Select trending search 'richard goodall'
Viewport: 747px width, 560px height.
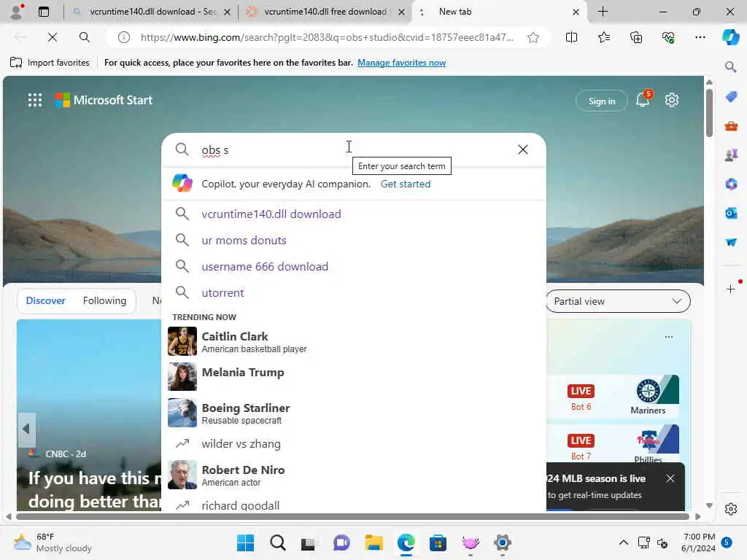click(x=354, y=505)
